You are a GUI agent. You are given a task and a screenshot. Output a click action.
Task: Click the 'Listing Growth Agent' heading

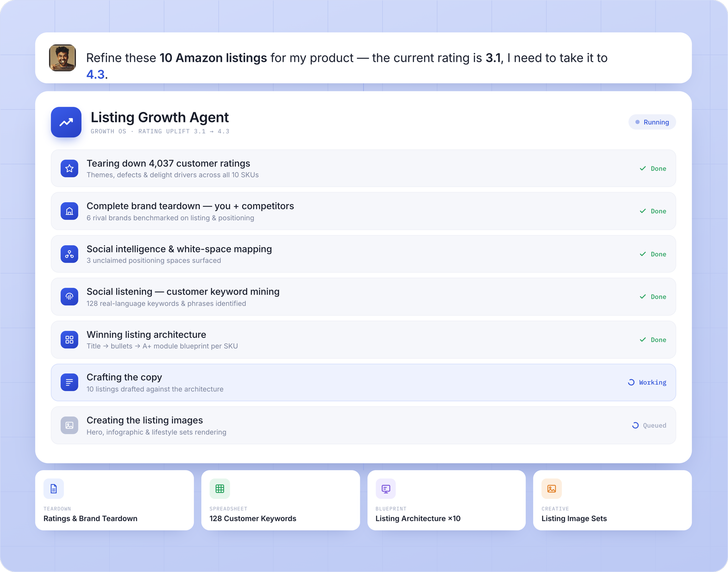click(160, 117)
